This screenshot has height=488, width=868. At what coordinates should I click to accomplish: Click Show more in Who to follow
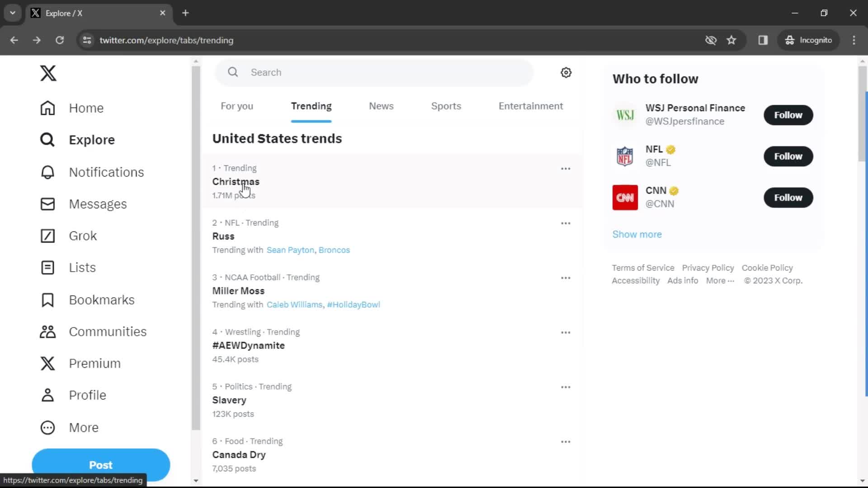coord(637,235)
